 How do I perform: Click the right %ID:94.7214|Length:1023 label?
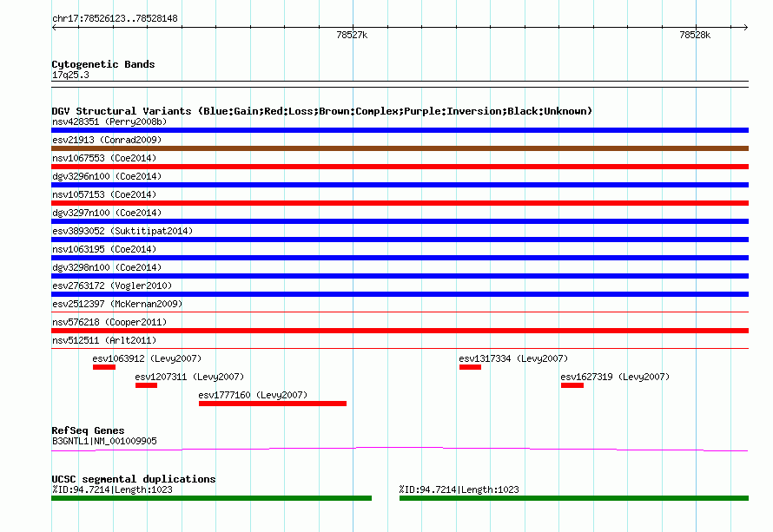click(459, 489)
